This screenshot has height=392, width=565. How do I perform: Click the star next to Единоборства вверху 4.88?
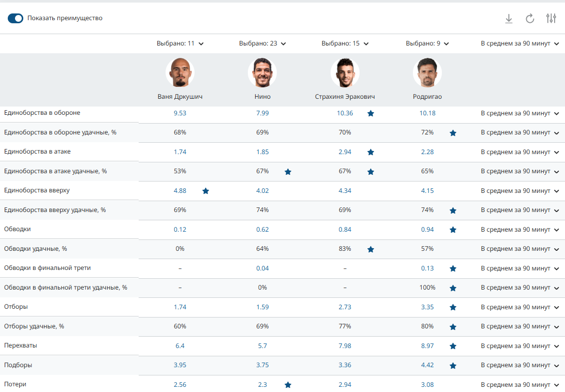(x=205, y=191)
